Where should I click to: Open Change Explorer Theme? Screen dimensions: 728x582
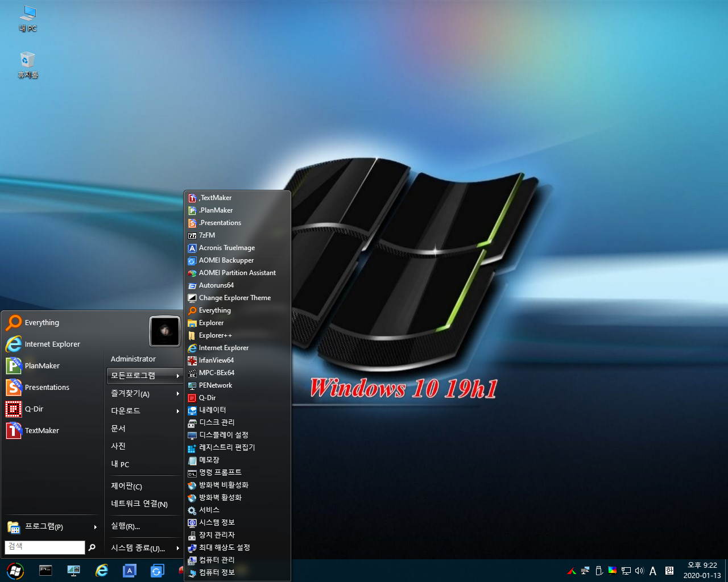(237, 298)
